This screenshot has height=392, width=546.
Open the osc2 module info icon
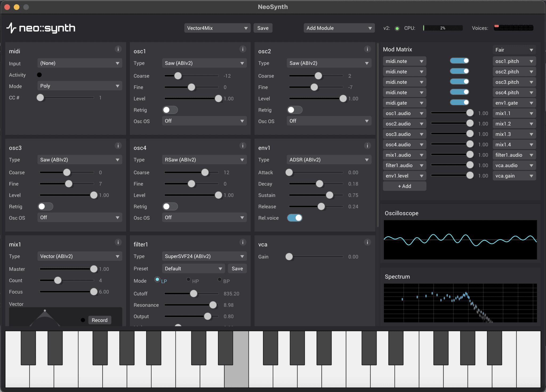[x=367, y=49]
